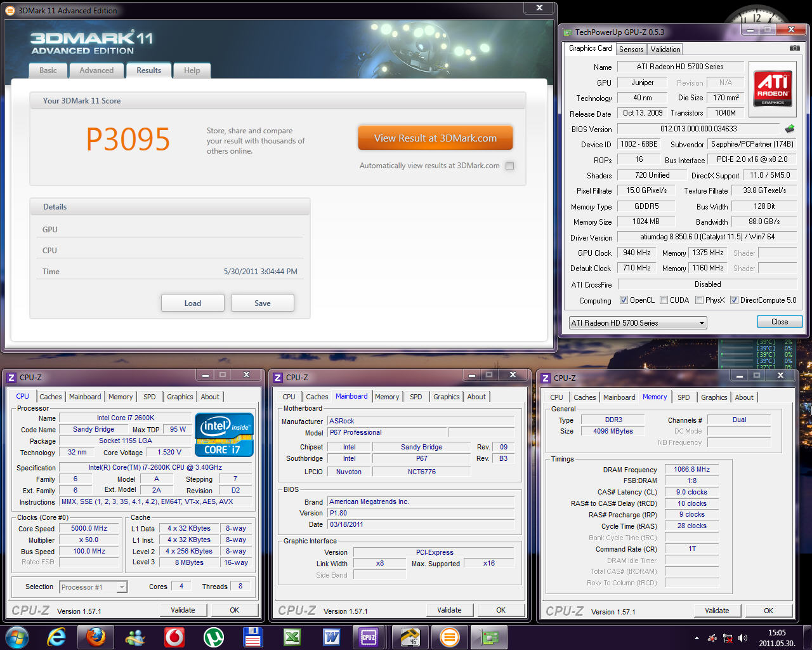Click OK in the CPU-Z Mainboard window
The height and width of the screenshot is (650, 812).
tap(501, 610)
